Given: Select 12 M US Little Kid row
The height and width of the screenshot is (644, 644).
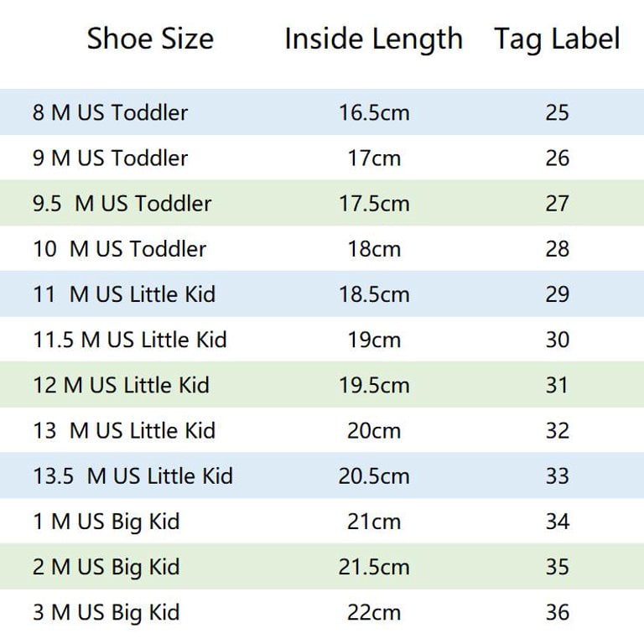Looking at the screenshot, I should pyautogui.click(x=322, y=385).
